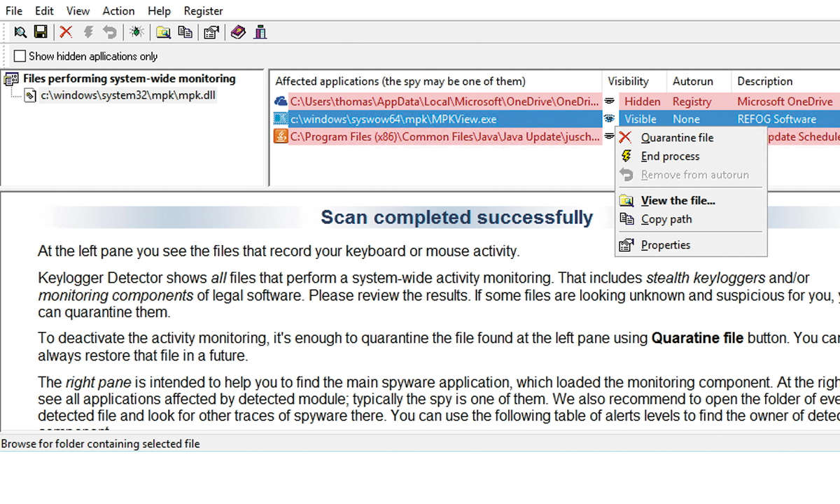This screenshot has height=504, width=840.
Task: Click greyed Remove from autorun entry
Action: point(691,175)
